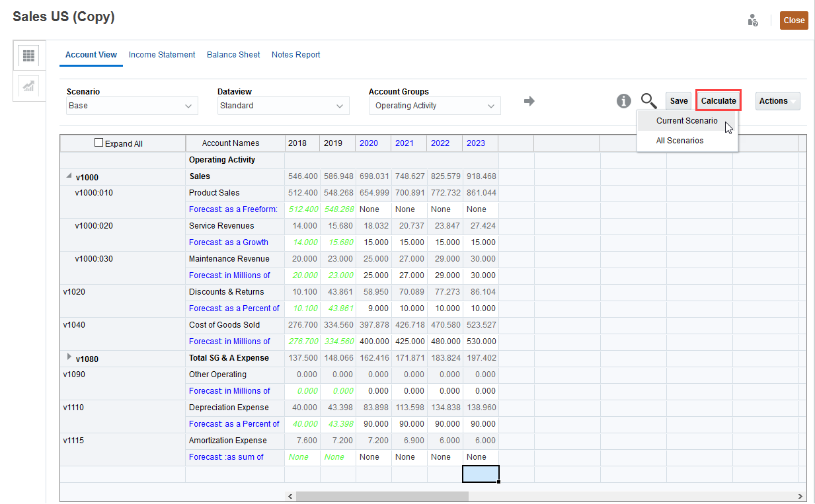Click the 'Forecast: as a Growth' link

(228, 242)
